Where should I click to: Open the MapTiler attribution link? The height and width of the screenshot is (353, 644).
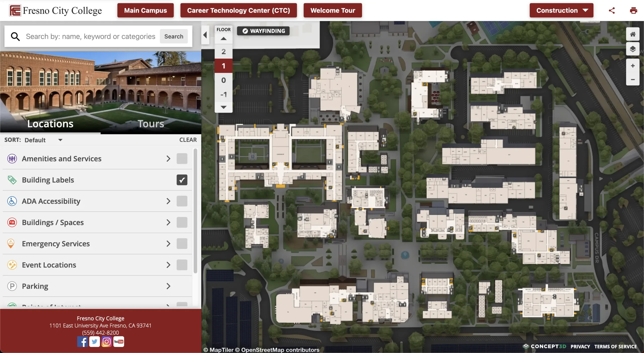click(218, 350)
